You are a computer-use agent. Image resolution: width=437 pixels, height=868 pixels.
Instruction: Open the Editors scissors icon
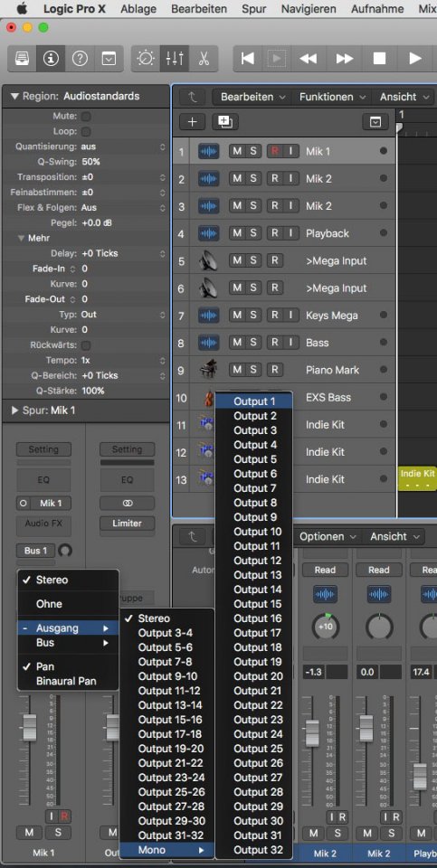point(204,59)
